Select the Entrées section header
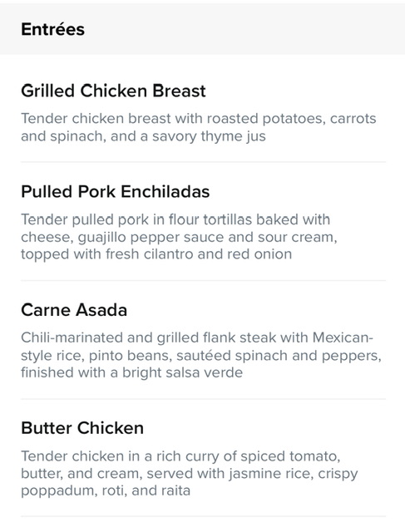Screen dimensions: 405x532 tap(52, 29)
